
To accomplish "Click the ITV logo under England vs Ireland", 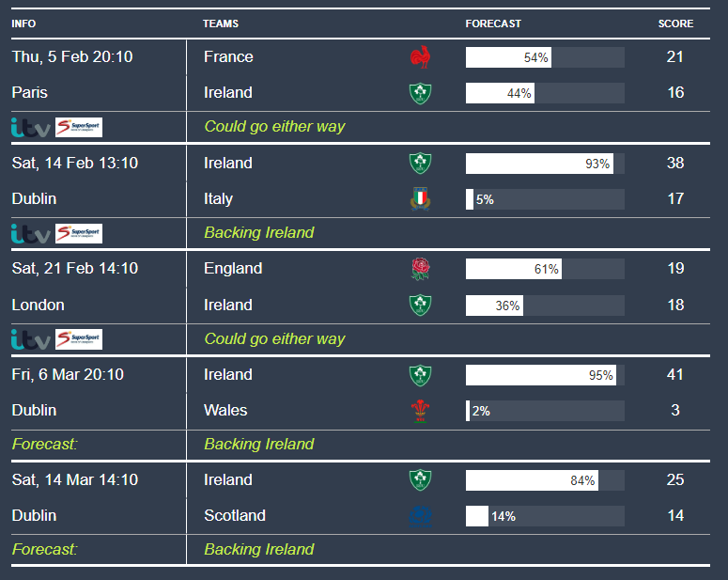I will pos(30,338).
